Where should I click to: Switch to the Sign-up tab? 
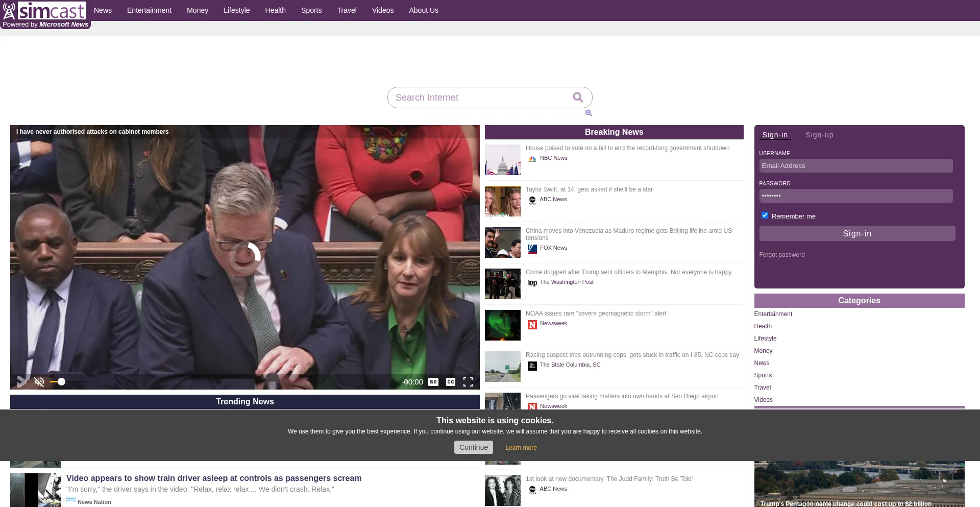[x=819, y=135]
